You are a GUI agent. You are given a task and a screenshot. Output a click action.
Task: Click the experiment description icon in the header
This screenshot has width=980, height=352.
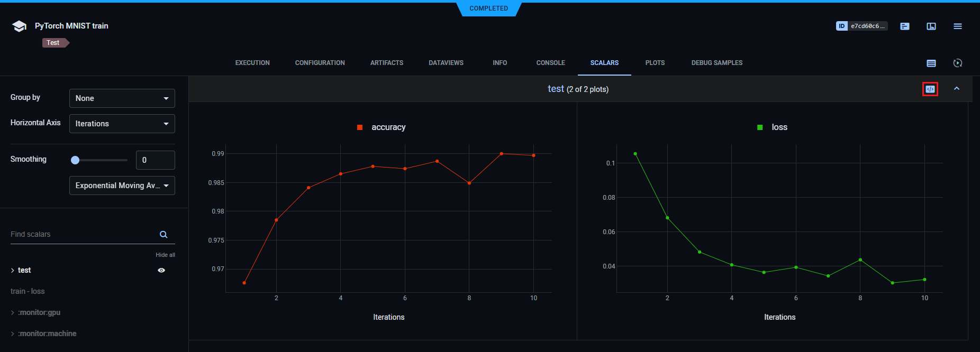pyautogui.click(x=904, y=26)
